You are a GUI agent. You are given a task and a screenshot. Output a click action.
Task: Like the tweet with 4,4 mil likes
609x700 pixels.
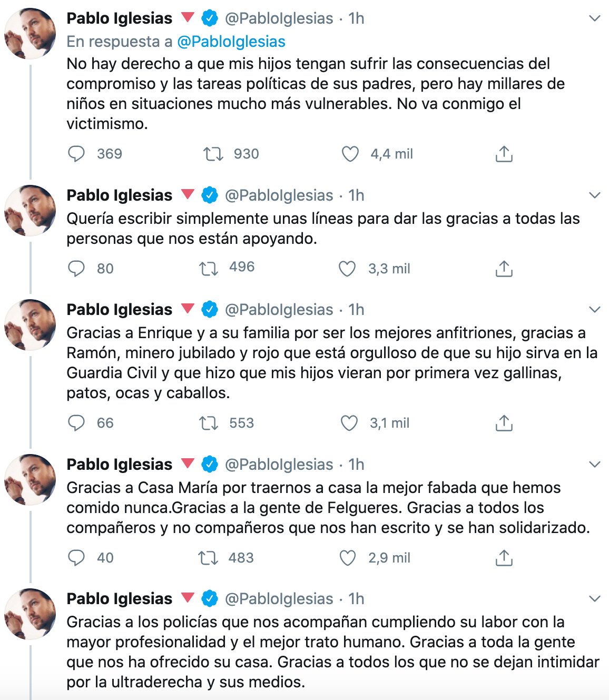pyautogui.click(x=350, y=154)
